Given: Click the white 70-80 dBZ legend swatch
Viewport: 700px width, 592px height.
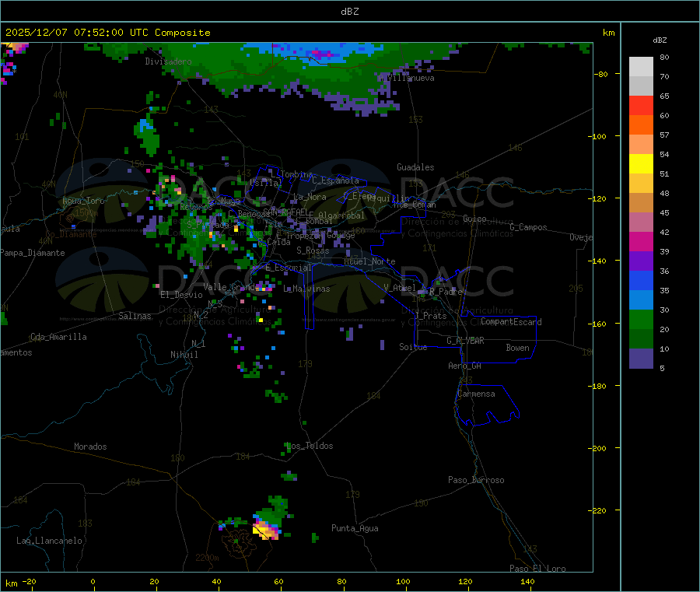Looking at the screenshot, I should coord(641,67).
